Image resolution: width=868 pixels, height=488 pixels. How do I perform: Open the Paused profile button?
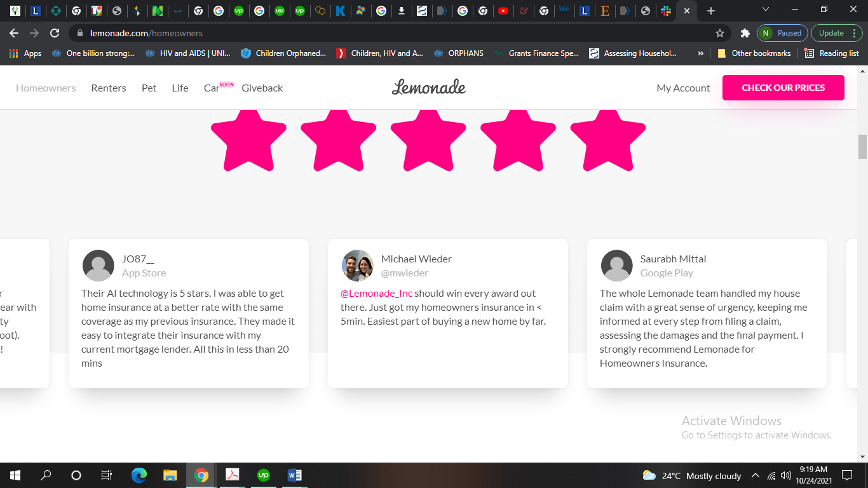point(782,33)
